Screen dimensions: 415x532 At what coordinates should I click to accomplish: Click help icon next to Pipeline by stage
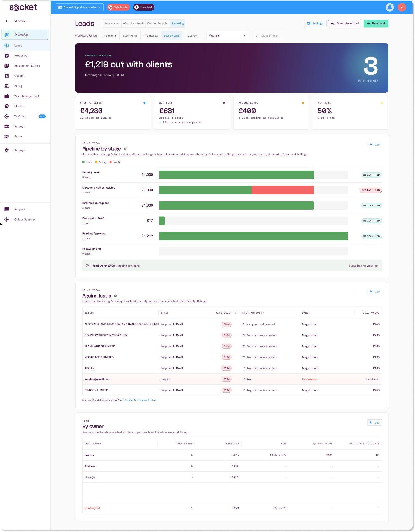click(x=125, y=149)
